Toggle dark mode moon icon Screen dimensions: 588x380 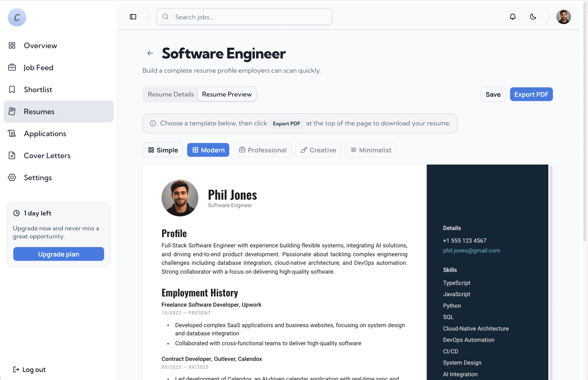tap(533, 17)
